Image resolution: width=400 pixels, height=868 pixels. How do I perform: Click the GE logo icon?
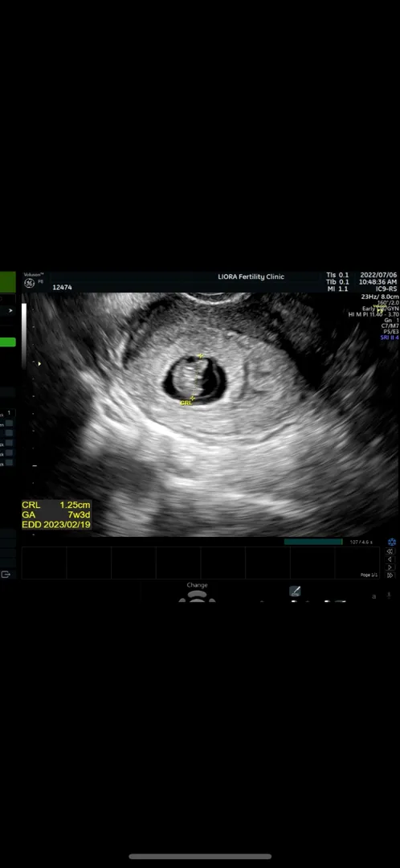point(30,284)
